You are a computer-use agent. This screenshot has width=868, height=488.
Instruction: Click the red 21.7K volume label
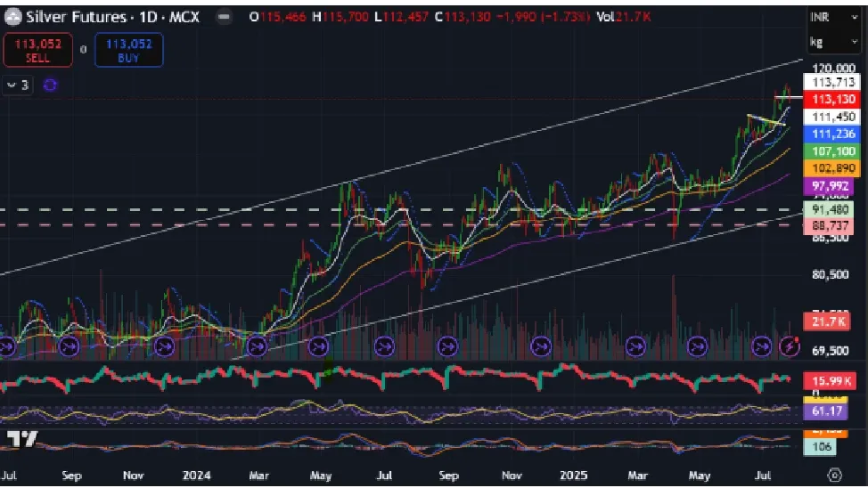827,321
